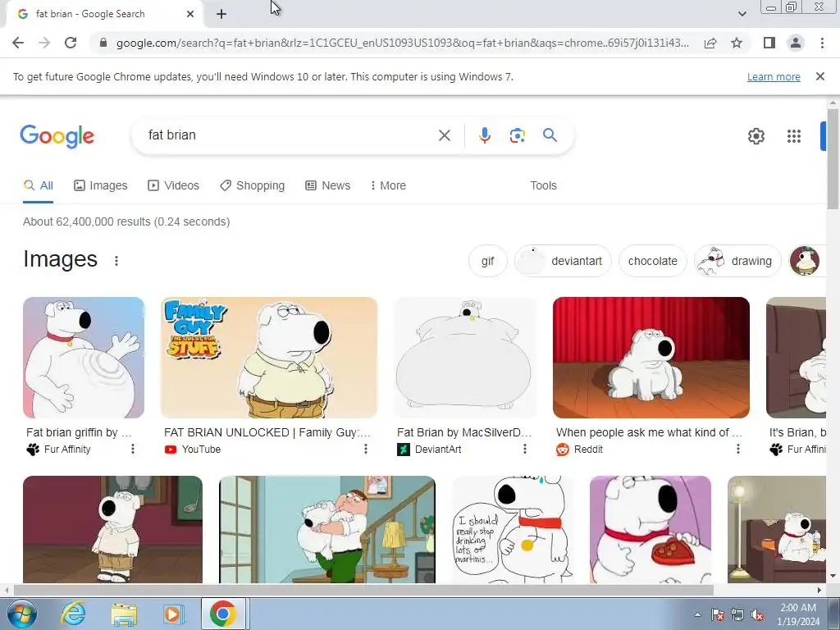Image resolution: width=840 pixels, height=630 pixels.
Task: Open a new browser tab
Action: [221, 14]
